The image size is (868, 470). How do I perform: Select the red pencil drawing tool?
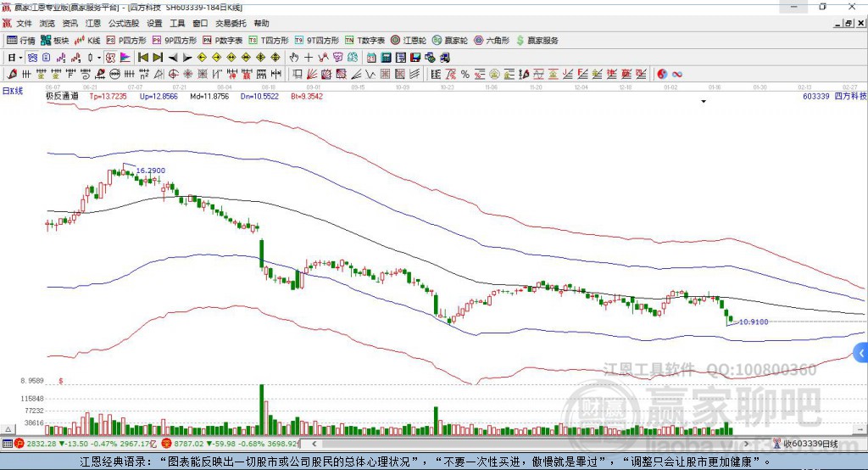tap(12, 75)
